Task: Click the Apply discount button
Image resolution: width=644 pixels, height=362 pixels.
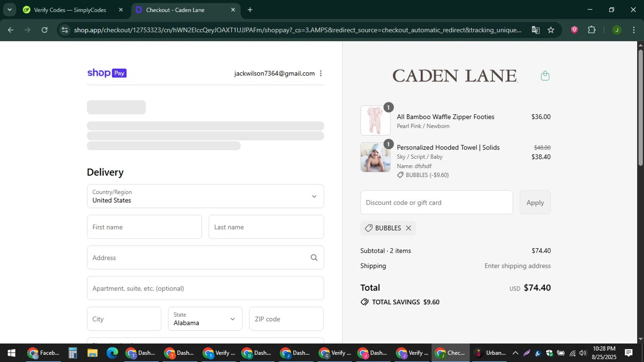Action: 535,202
